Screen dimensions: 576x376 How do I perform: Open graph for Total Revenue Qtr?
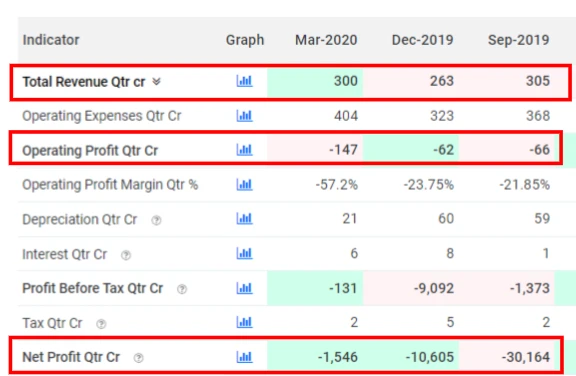pyautogui.click(x=244, y=81)
